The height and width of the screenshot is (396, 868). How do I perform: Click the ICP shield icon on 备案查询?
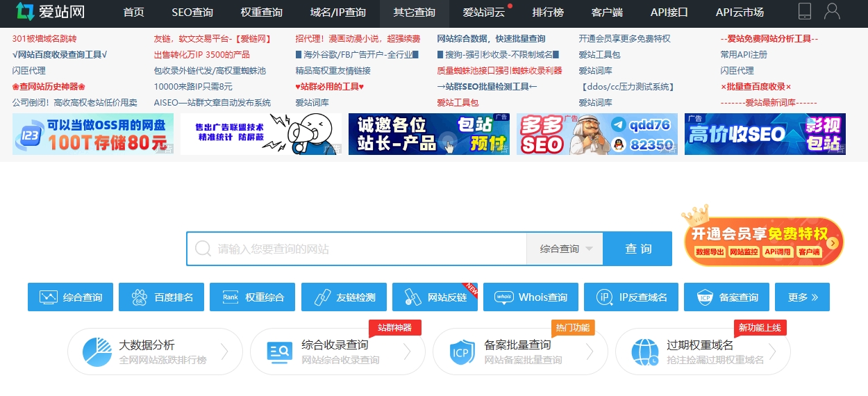coord(705,297)
